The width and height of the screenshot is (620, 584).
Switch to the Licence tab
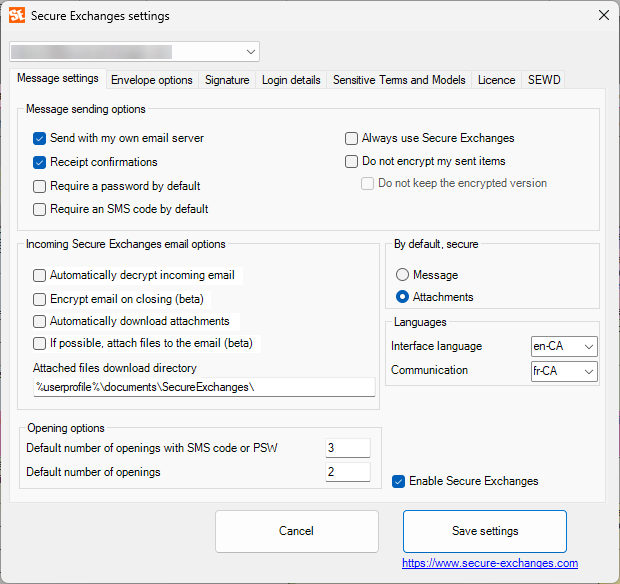click(496, 80)
